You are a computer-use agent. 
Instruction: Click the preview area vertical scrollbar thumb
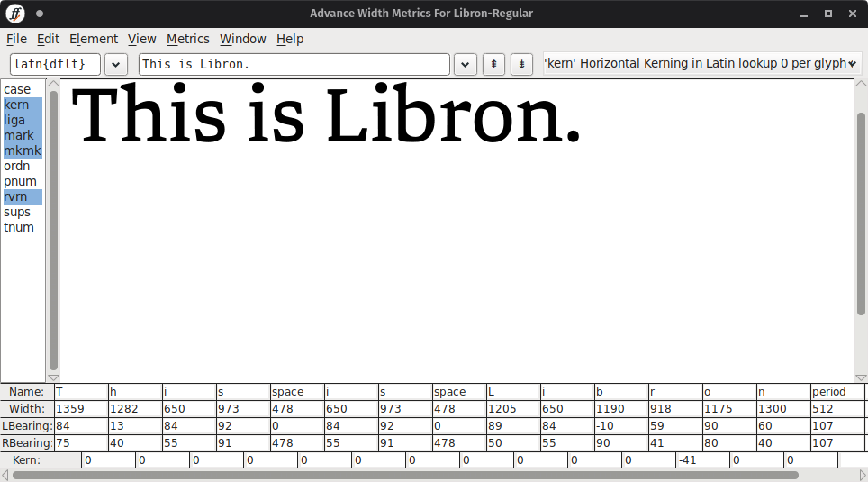click(861, 214)
